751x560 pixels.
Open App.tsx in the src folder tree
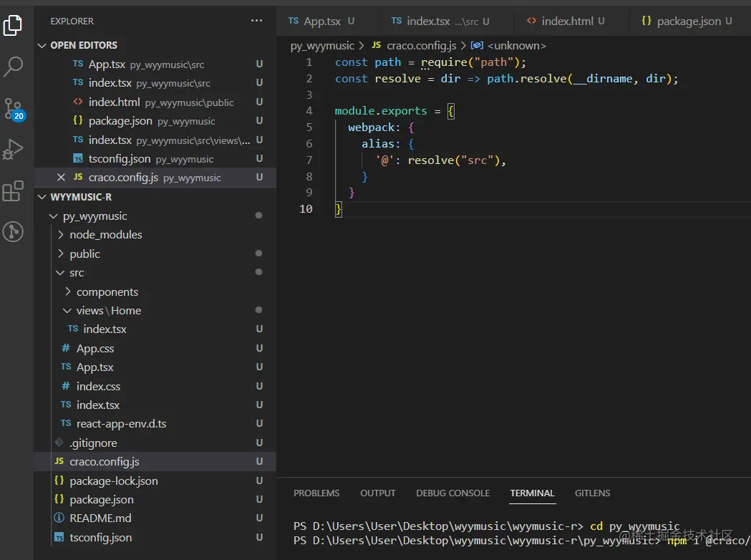tap(155, 367)
